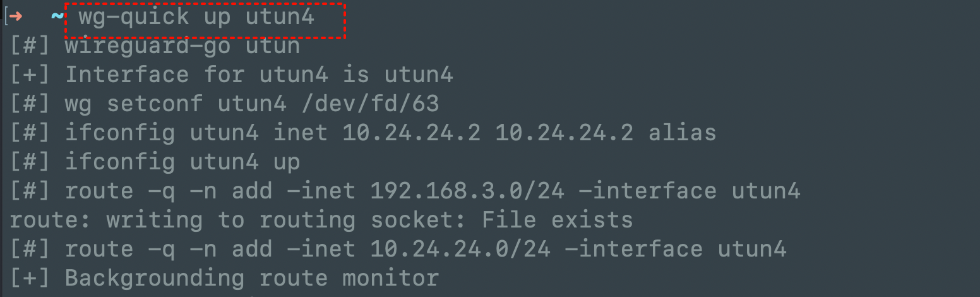This screenshot has width=980, height=297.
Task: Click the [#] marker before "ifconfig utun4 up"
Action: pyautogui.click(x=30, y=162)
